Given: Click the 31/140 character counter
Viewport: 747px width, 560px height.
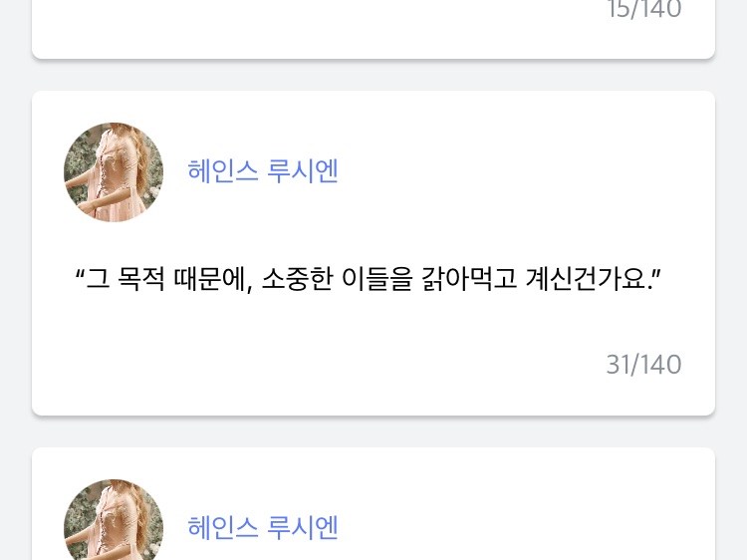Looking at the screenshot, I should [x=643, y=365].
